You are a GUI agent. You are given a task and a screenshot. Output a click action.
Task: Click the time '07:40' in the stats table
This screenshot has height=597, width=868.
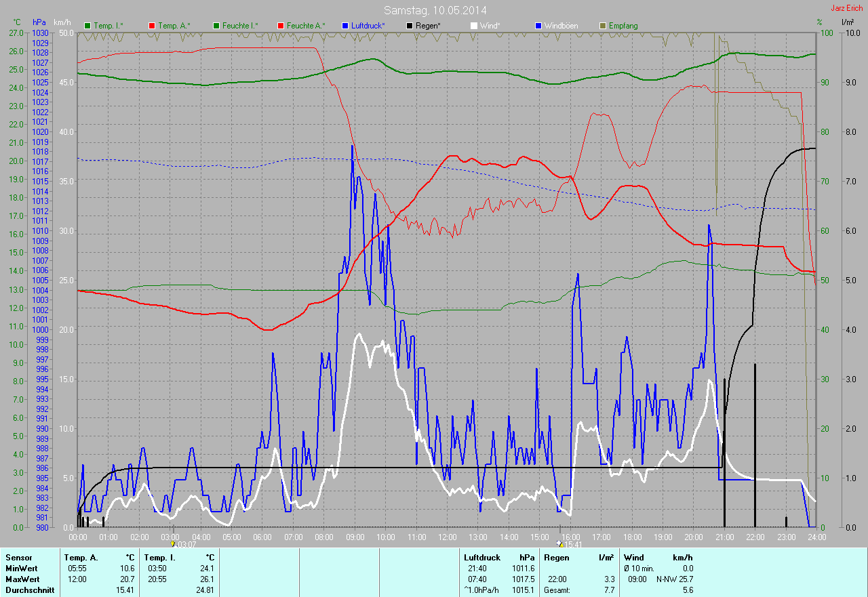pyautogui.click(x=477, y=579)
